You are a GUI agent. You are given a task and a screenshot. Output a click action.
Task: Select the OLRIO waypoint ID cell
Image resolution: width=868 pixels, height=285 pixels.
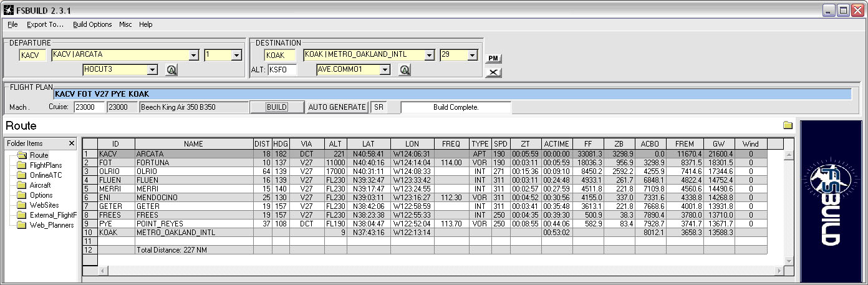116,171
